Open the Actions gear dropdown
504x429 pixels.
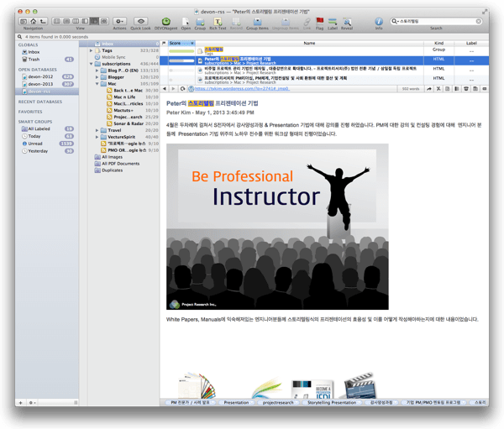click(119, 21)
